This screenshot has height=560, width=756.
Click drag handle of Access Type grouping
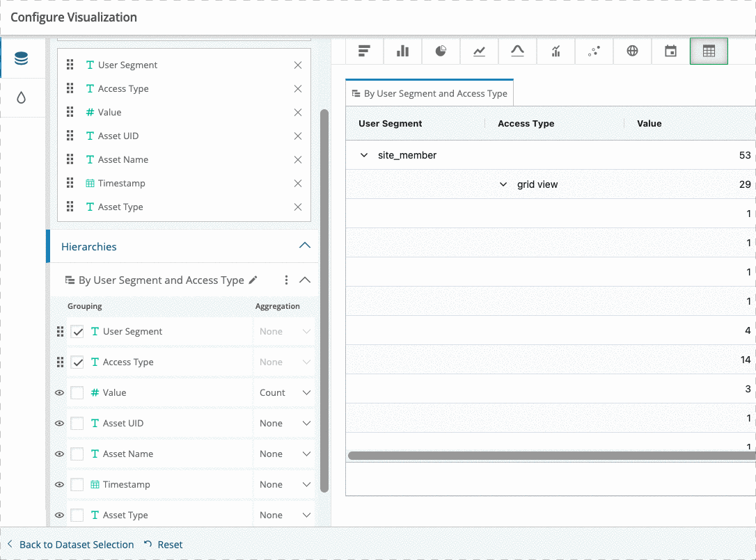(x=61, y=362)
